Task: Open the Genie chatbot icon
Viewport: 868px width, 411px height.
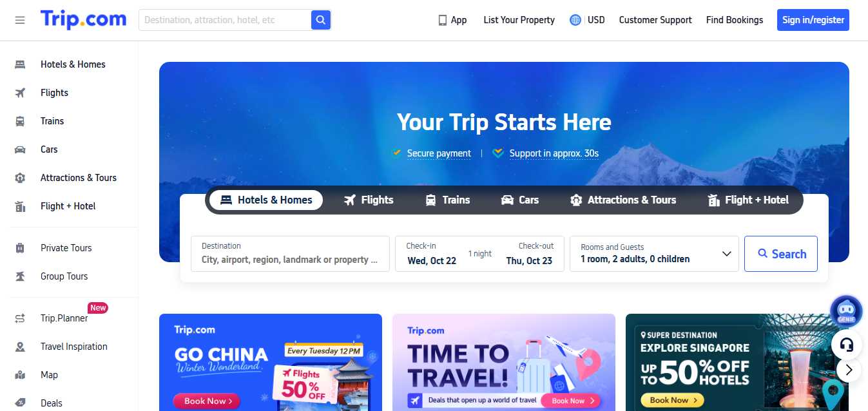Action: (845, 312)
